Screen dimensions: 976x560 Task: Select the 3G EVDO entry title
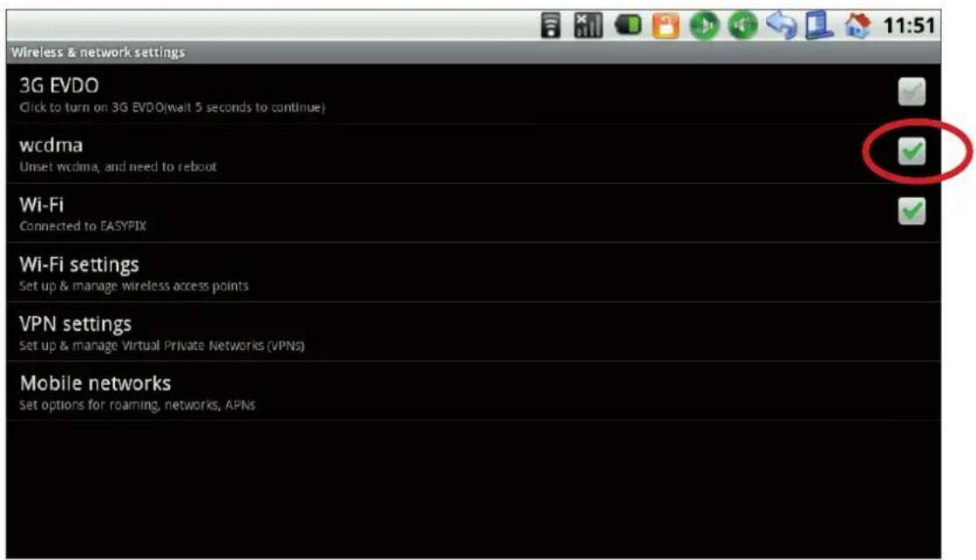pyautogui.click(x=59, y=85)
